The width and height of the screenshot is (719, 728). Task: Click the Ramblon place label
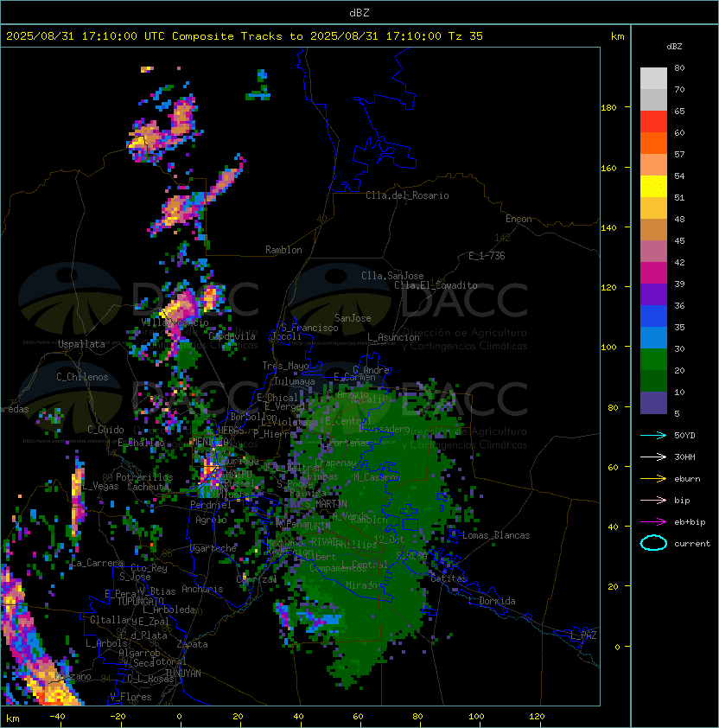point(283,250)
